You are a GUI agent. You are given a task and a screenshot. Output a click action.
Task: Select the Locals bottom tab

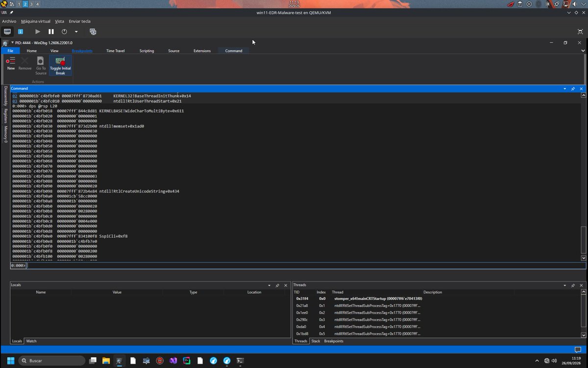pos(17,341)
